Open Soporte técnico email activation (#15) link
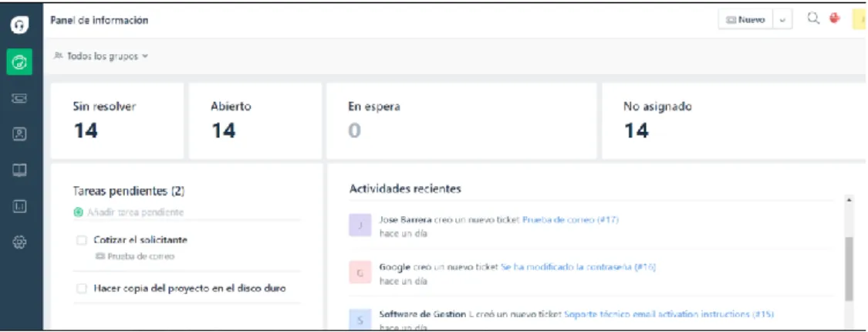The image size is (868, 332). [669, 314]
